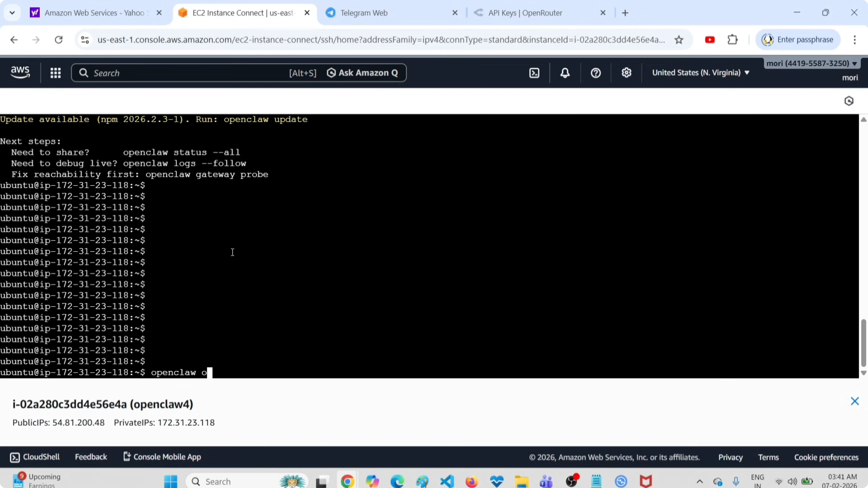Screen dimensions: 868x488
Task: Open the AWS notifications bell
Action: click(565, 73)
